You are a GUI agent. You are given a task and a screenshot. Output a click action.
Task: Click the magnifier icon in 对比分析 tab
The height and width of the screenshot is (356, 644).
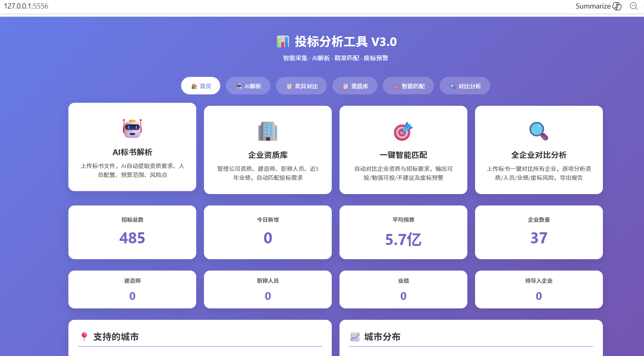click(x=452, y=86)
